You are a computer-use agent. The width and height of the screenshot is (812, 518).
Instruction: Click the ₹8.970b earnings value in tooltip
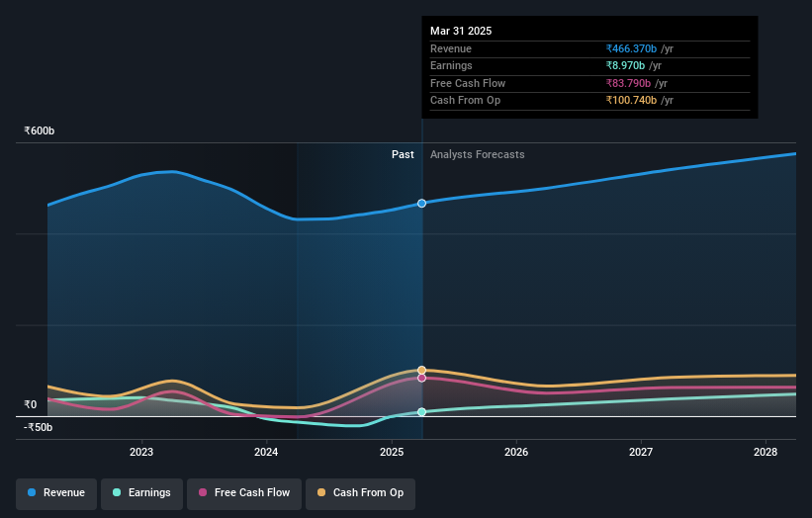pos(626,65)
